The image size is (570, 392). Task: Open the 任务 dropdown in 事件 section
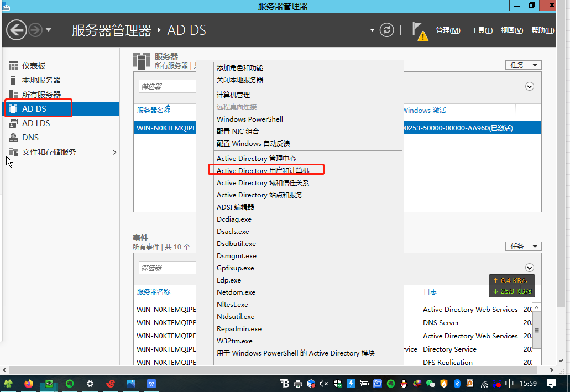(x=523, y=247)
